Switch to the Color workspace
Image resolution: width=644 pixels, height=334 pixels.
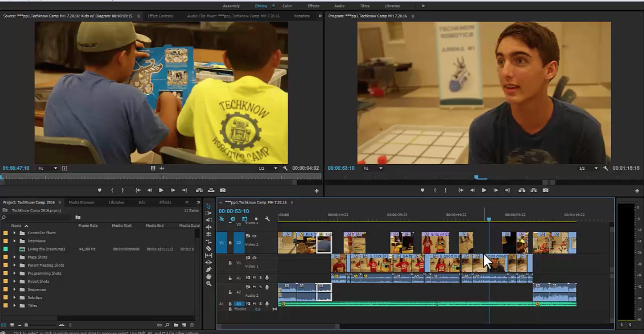(x=287, y=6)
